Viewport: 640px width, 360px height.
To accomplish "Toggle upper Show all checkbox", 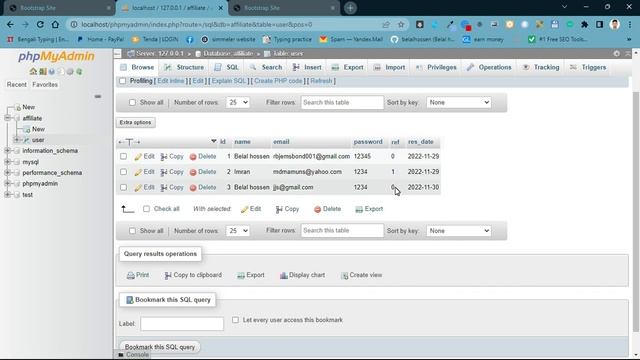I will click(x=132, y=102).
